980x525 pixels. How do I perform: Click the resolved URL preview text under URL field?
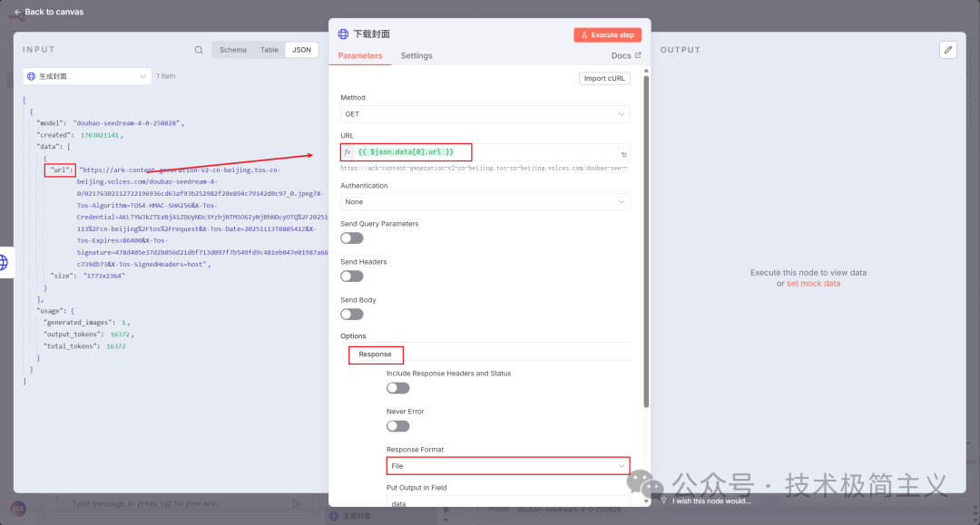click(485, 168)
